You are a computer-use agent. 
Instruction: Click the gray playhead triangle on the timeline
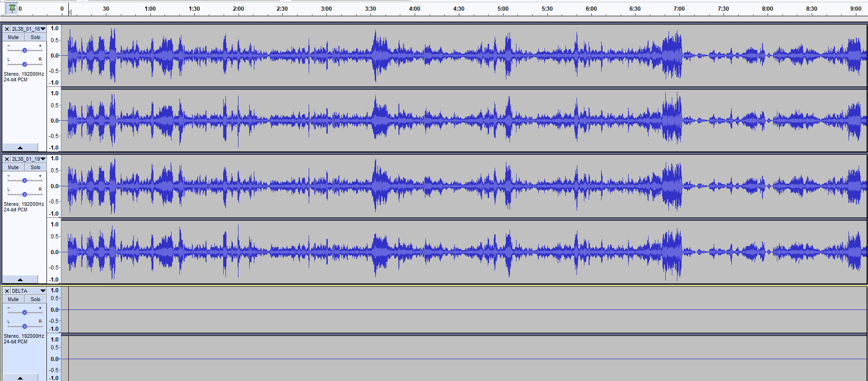click(70, 12)
